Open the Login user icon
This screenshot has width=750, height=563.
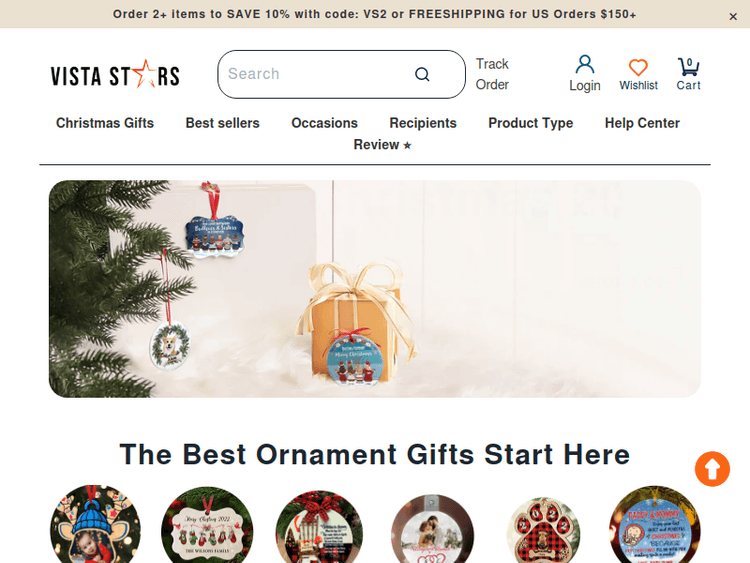[x=585, y=64]
